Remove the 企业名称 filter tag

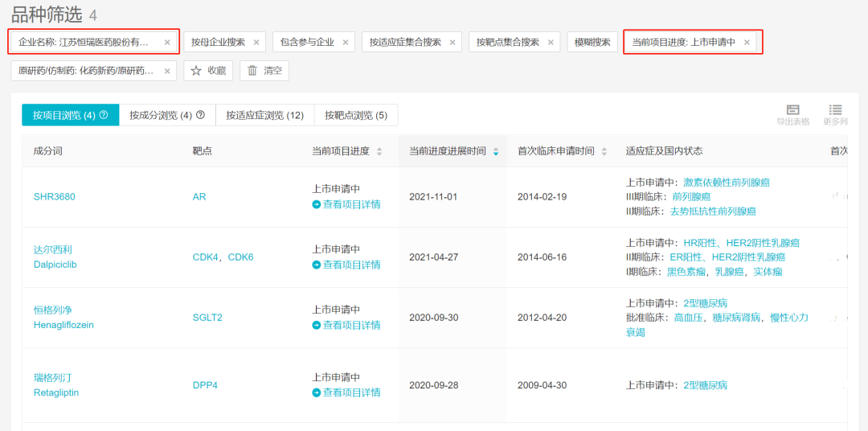pyautogui.click(x=167, y=42)
